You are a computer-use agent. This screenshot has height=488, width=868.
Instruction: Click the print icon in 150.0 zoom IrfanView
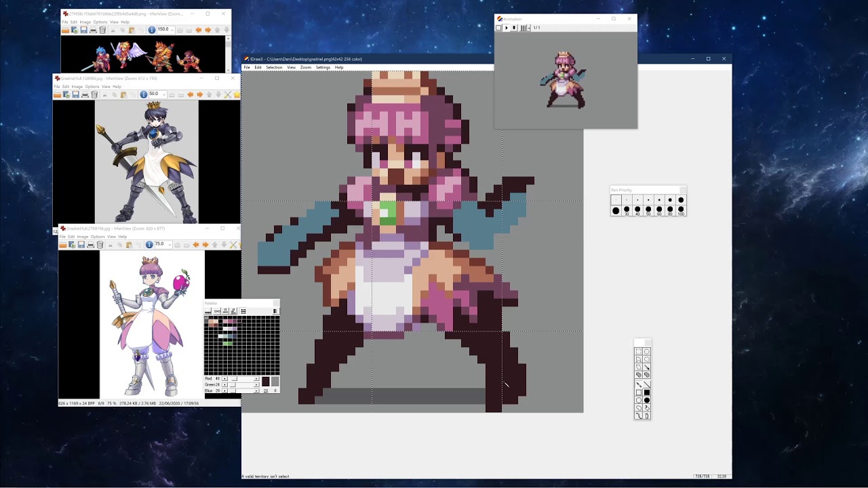point(93,30)
